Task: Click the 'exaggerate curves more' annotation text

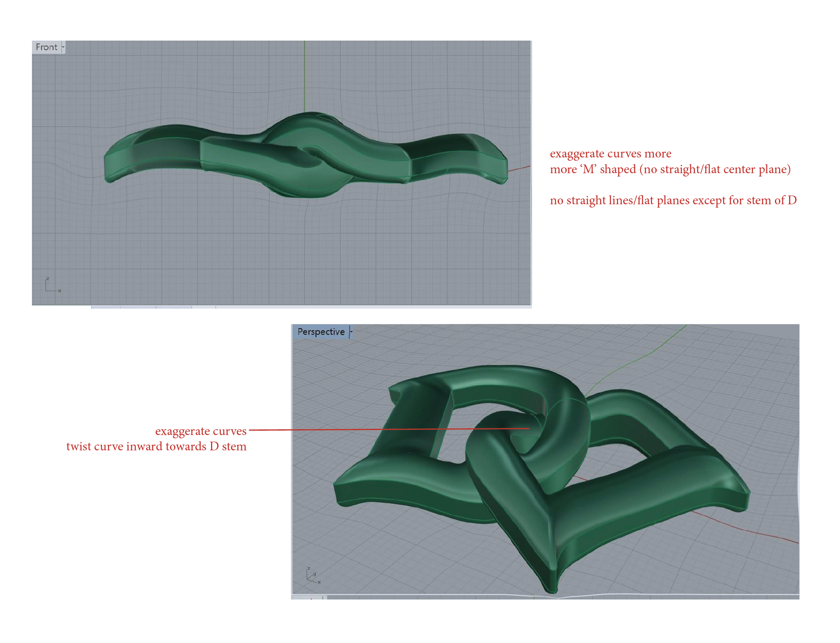Action: [x=610, y=154]
